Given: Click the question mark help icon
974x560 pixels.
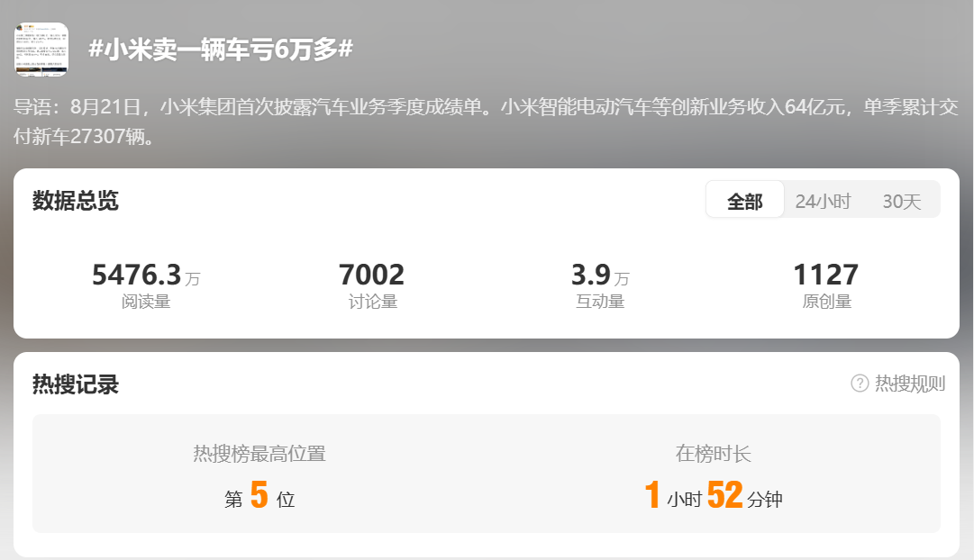Looking at the screenshot, I should click(860, 383).
